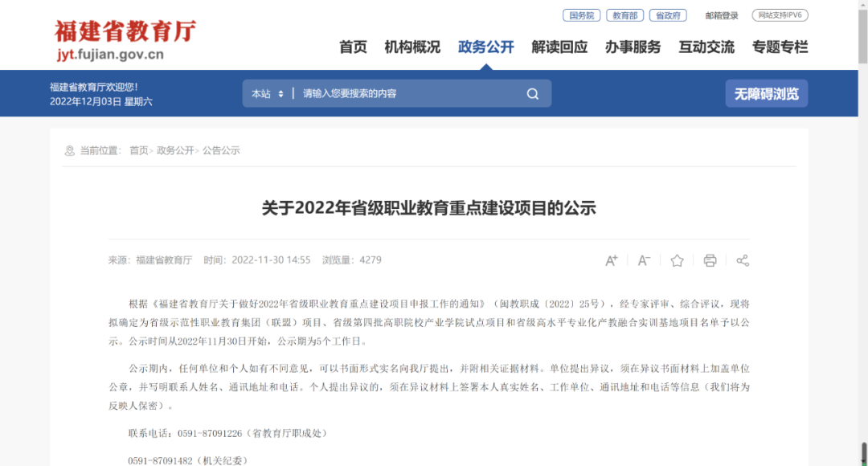The image size is (868, 466).
Task: Click the 国务院 link button
Action: click(x=581, y=15)
